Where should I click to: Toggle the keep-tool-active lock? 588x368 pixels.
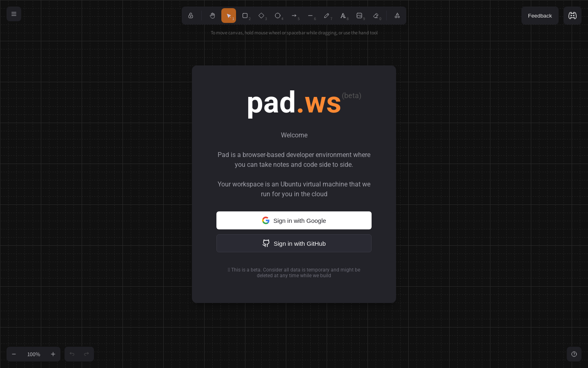pyautogui.click(x=191, y=16)
